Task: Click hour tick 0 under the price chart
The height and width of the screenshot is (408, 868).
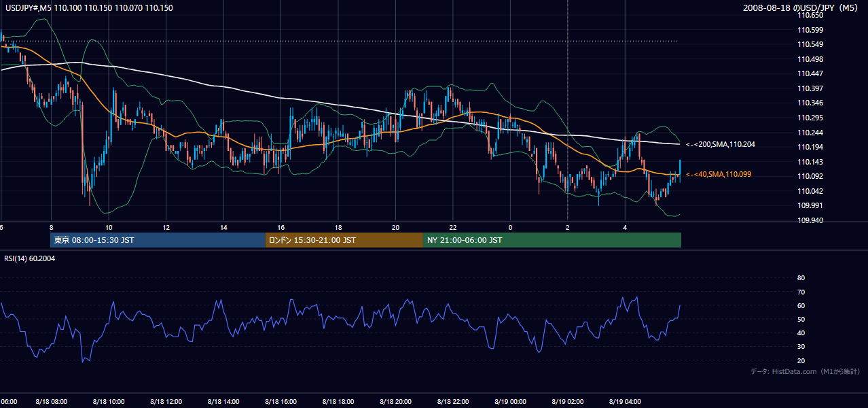Action: (510, 228)
